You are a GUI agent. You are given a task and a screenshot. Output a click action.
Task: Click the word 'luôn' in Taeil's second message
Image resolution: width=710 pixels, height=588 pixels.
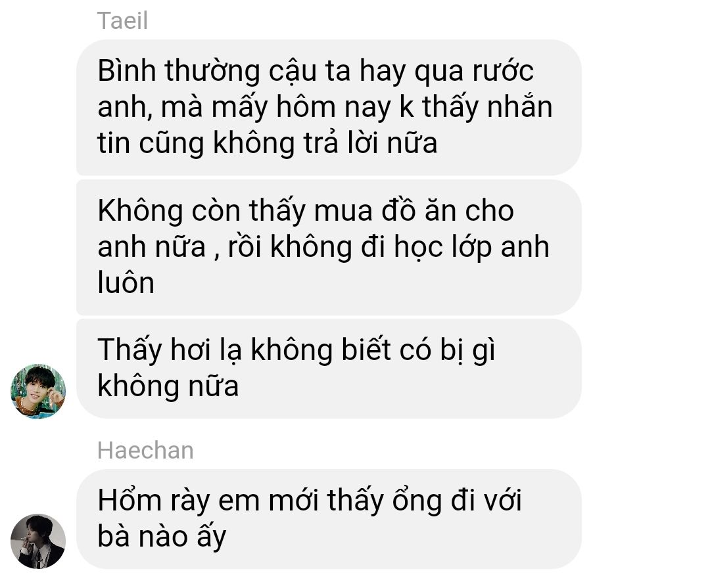126,283
